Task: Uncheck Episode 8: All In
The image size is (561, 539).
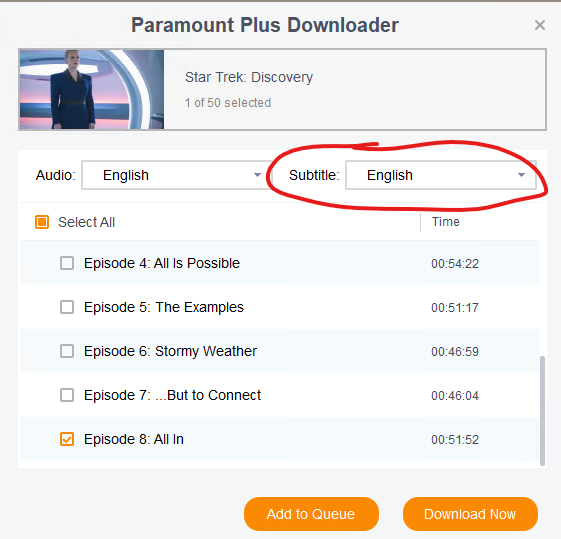Action: coord(67,439)
